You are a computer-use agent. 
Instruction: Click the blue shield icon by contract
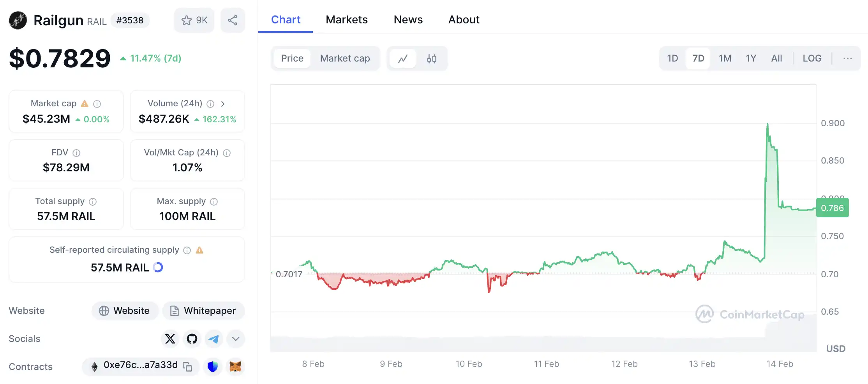tap(213, 366)
